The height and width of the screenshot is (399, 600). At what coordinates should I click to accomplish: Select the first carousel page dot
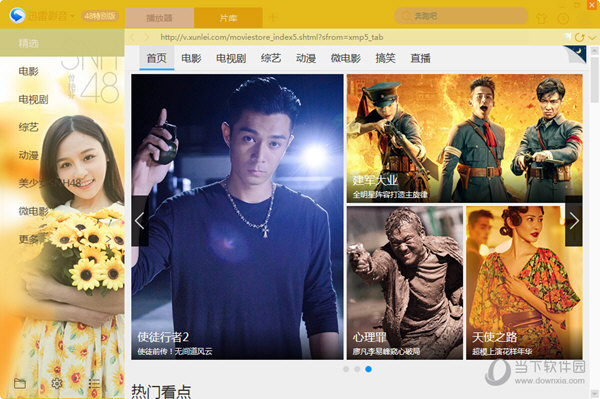(346, 369)
